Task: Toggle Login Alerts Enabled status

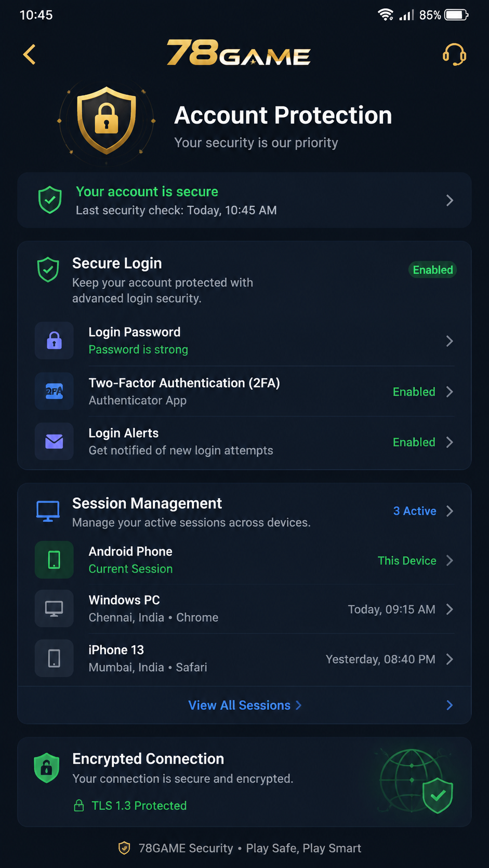Action: [414, 442]
